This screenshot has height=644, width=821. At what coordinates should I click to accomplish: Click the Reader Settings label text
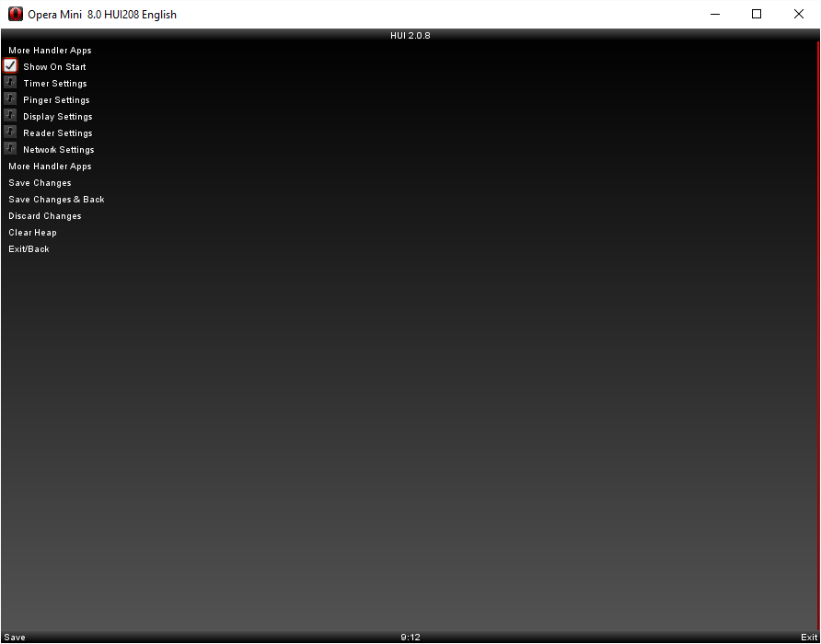58,133
